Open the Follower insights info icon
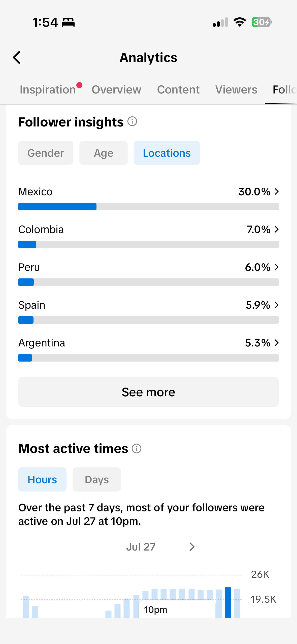 click(x=132, y=121)
